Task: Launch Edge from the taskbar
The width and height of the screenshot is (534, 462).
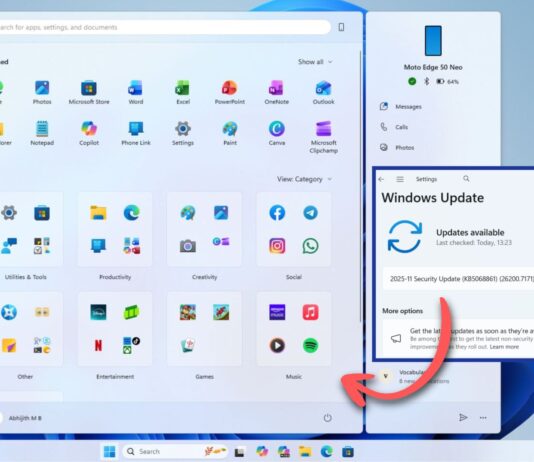Action: coord(327,452)
